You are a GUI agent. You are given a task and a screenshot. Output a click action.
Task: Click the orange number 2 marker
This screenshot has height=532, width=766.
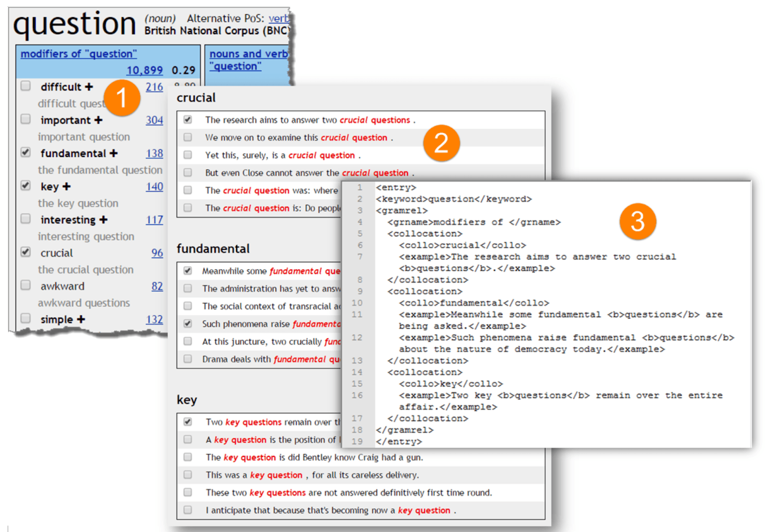coord(441,144)
